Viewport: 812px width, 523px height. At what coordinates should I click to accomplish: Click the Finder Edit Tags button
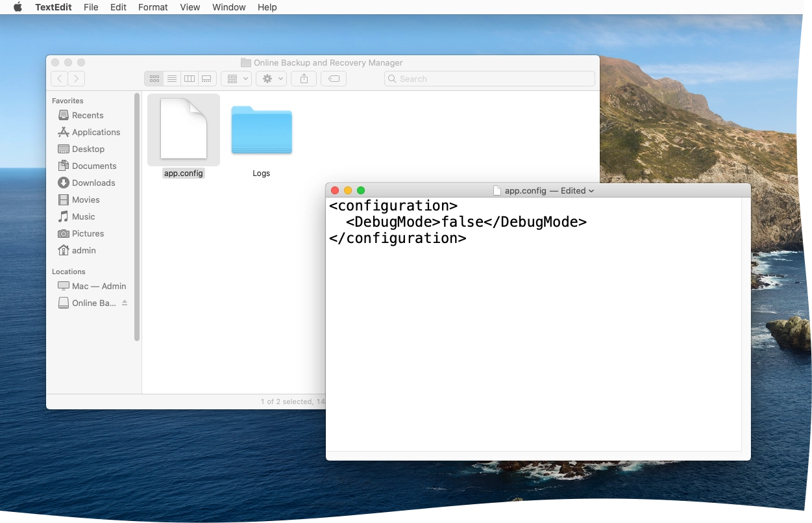(x=334, y=79)
